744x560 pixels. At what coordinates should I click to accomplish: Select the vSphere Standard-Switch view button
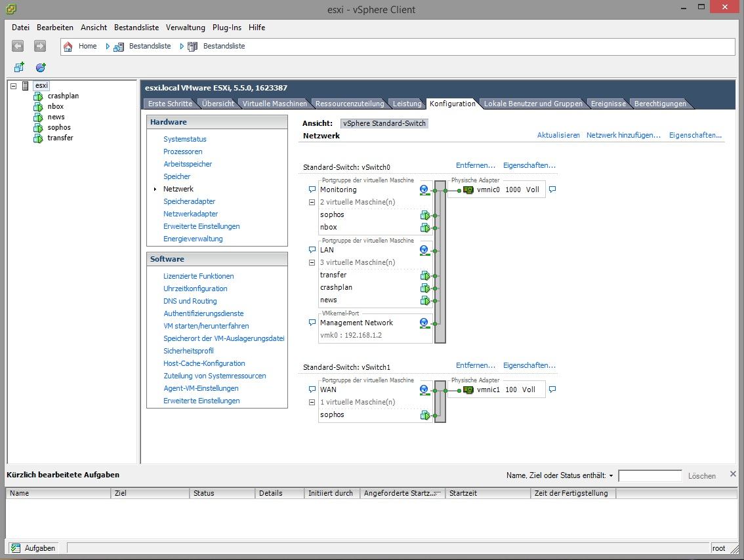pos(384,123)
